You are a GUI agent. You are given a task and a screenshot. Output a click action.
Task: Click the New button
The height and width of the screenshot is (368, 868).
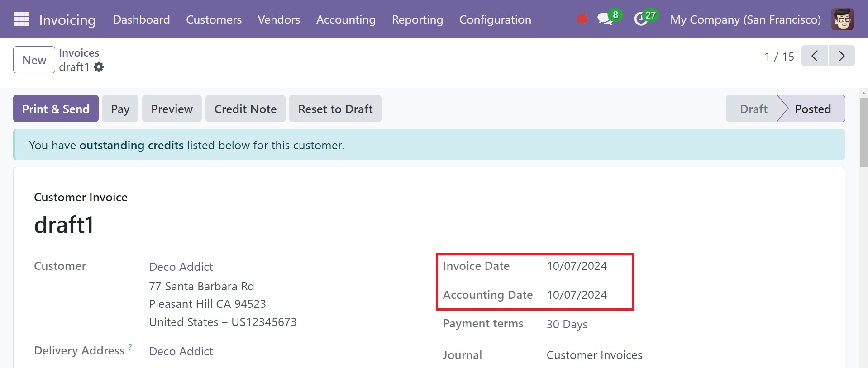pos(34,60)
